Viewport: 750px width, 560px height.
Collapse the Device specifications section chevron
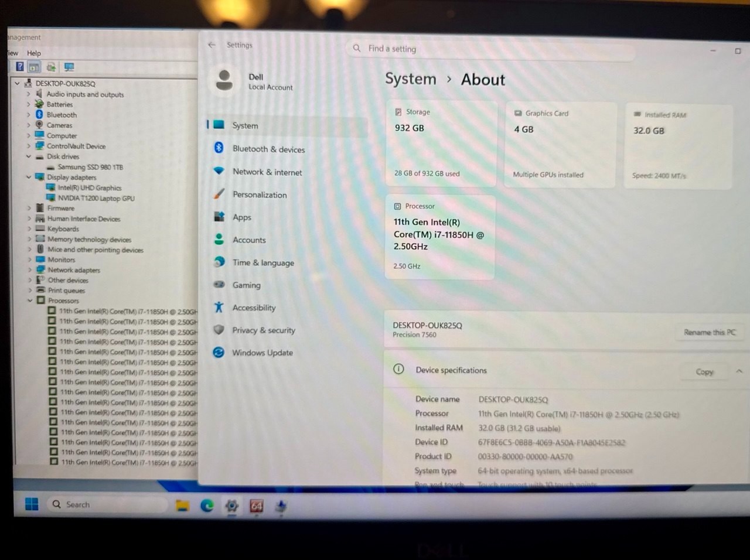(739, 371)
